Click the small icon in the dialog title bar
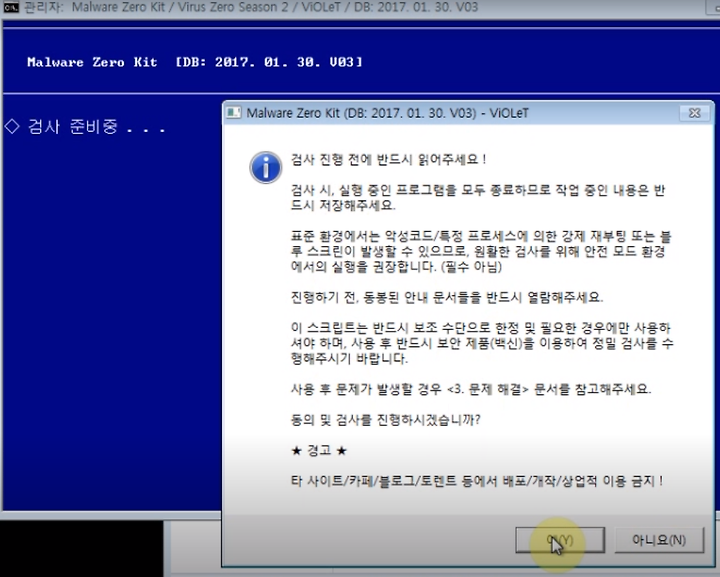The width and height of the screenshot is (720, 577). coord(233,113)
